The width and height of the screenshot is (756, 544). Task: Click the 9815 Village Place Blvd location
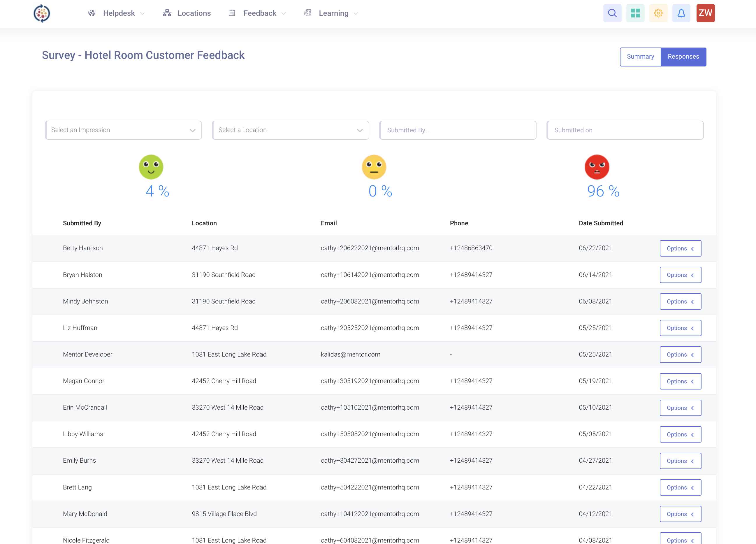(x=224, y=514)
